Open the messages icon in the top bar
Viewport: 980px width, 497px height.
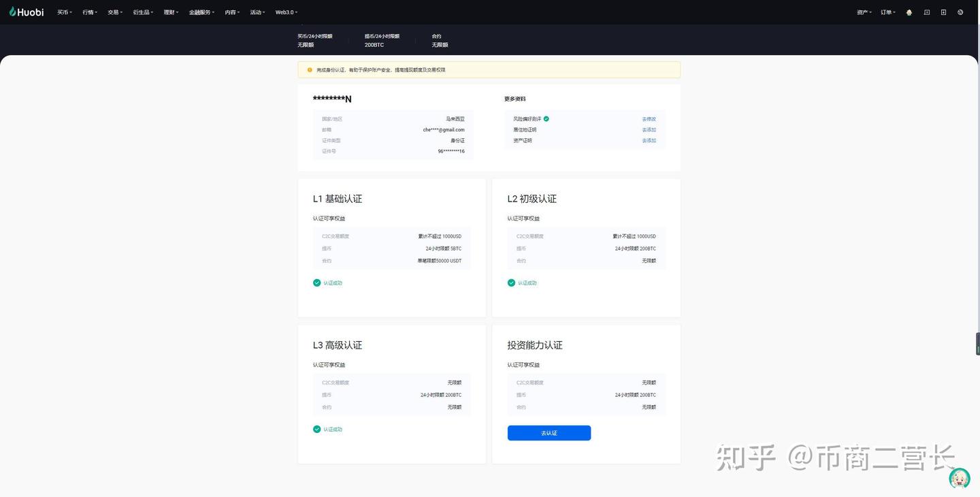[926, 12]
